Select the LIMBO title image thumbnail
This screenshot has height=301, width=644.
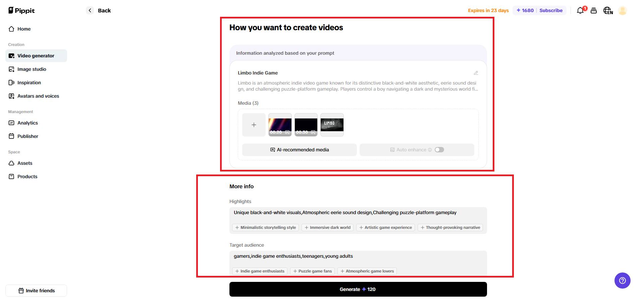[x=332, y=125]
